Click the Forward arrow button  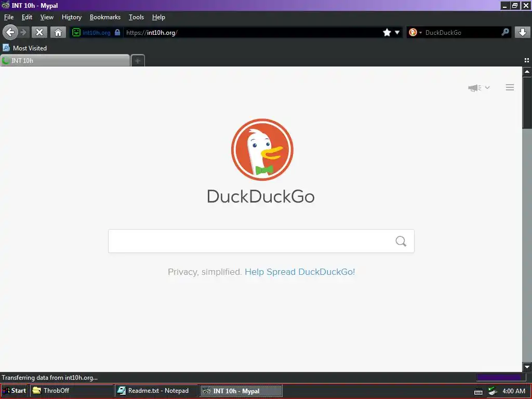[23, 33]
